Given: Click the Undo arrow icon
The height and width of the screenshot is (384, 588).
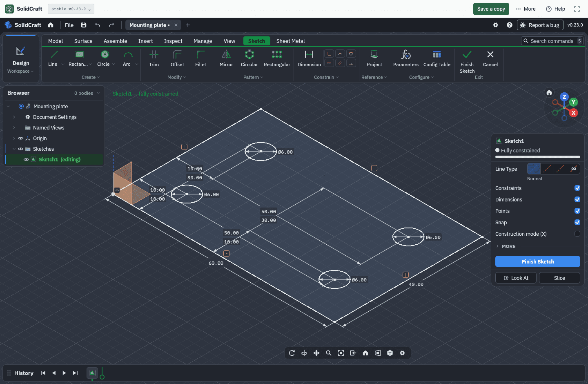Looking at the screenshot, I should point(98,25).
